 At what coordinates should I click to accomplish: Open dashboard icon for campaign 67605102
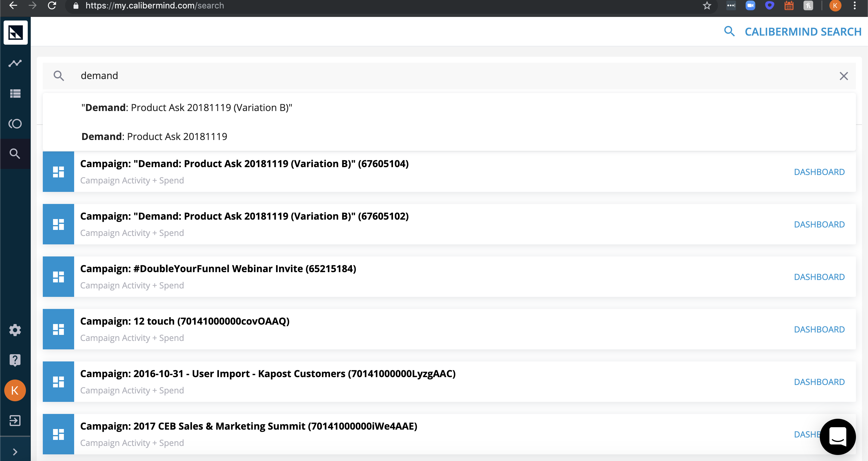click(x=58, y=224)
